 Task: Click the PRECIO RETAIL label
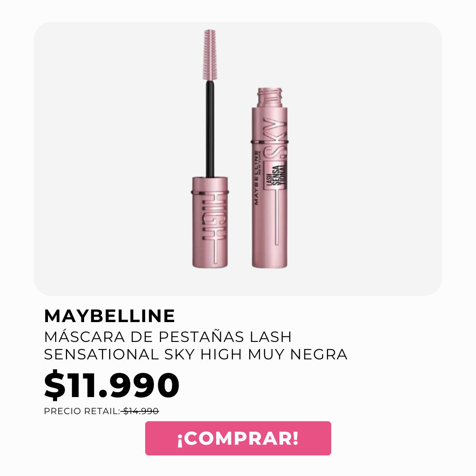pos(82,411)
